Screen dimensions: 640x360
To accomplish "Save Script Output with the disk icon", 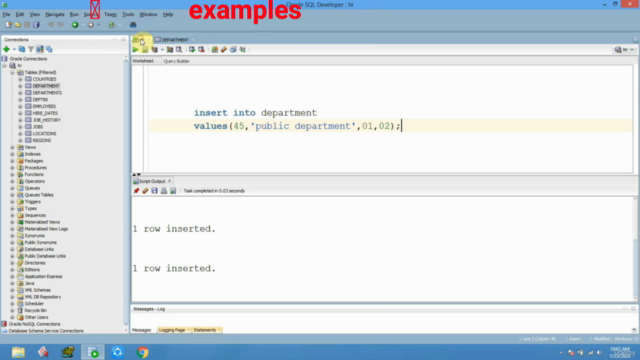I will click(154, 191).
